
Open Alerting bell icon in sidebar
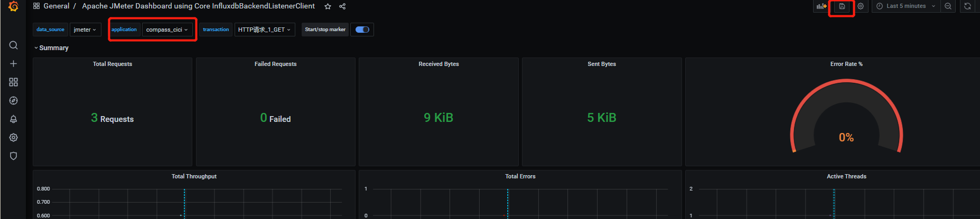coord(14,119)
